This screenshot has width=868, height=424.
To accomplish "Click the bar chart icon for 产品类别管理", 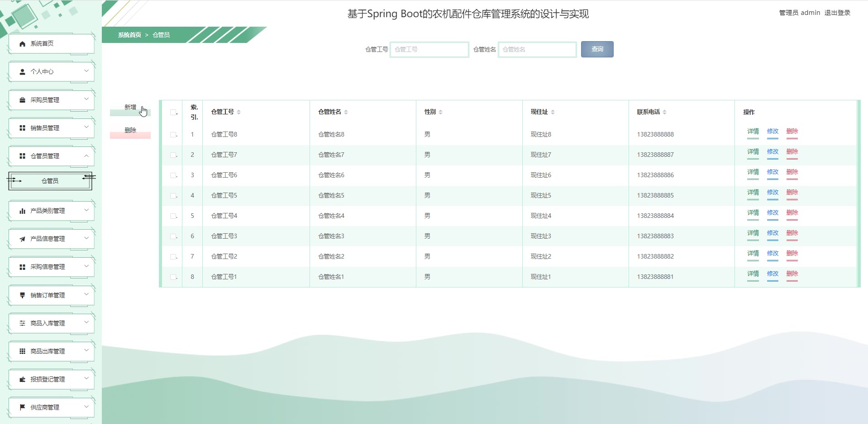I will [x=22, y=211].
